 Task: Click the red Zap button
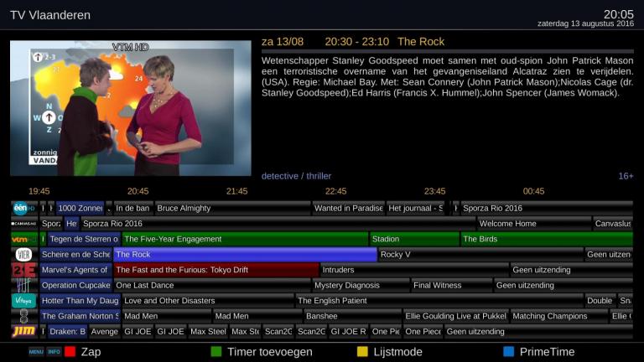(x=70, y=352)
